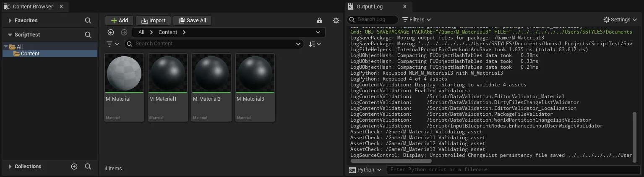The image size is (644, 177).
Task: Open the Output Log Filters dropdown
Action: (417, 20)
